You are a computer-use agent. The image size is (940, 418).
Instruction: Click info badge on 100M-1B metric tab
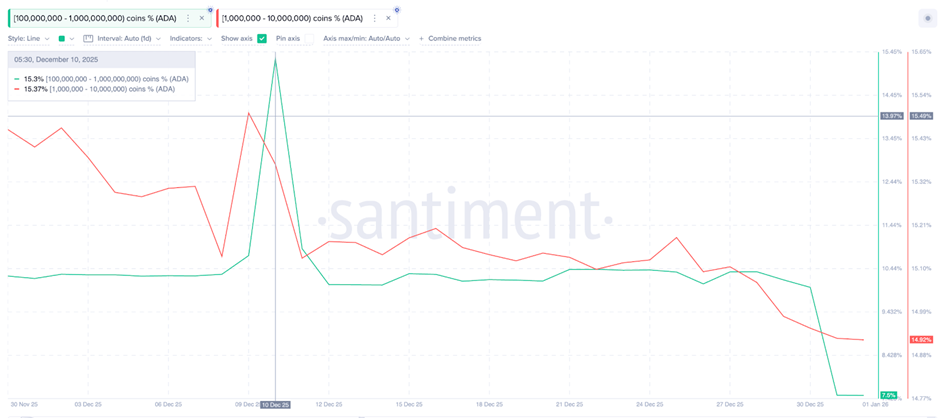pos(210,10)
